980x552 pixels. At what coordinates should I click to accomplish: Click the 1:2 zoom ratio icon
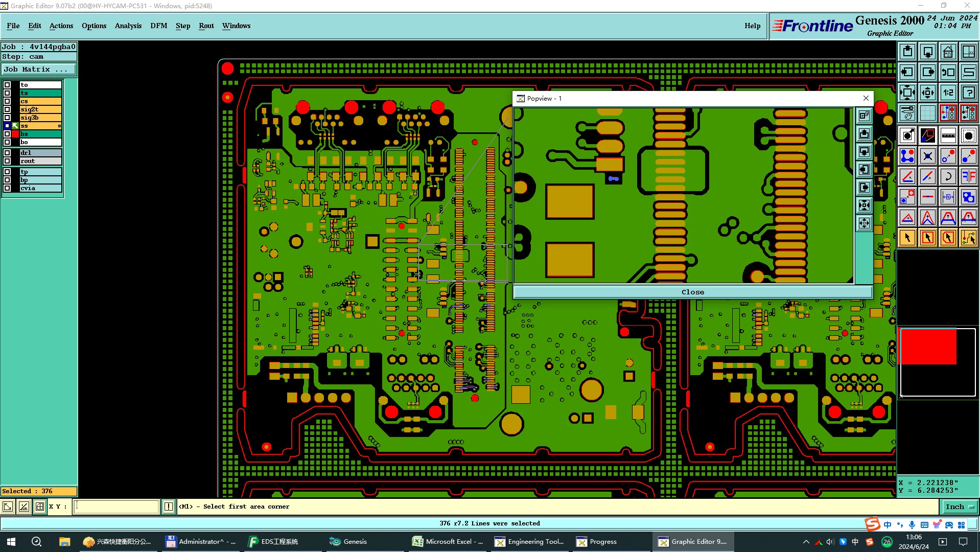pyautogui.click(x=948, y=93)
